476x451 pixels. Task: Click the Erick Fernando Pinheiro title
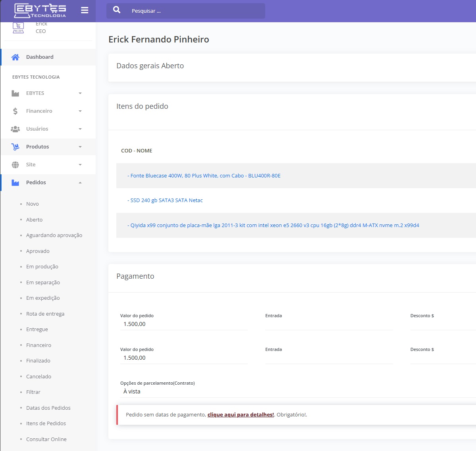(x=158, y=39)
